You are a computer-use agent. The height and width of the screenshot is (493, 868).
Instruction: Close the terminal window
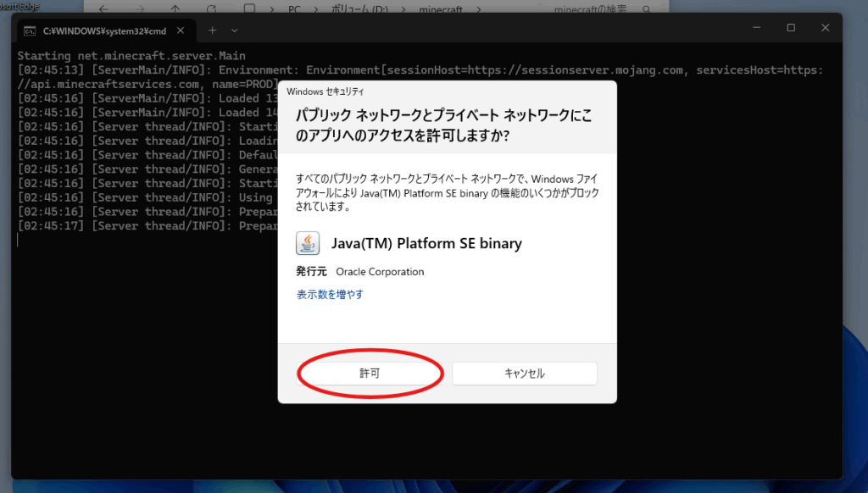coord(825,28)
